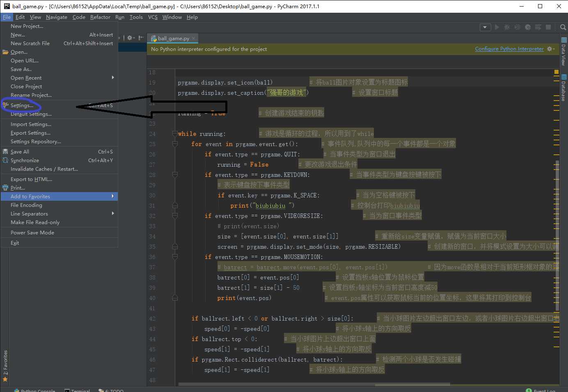Click the concurrency diagram icon in toolbar
This screenshot has width=568, height=392.
click(x=538, y=27)
